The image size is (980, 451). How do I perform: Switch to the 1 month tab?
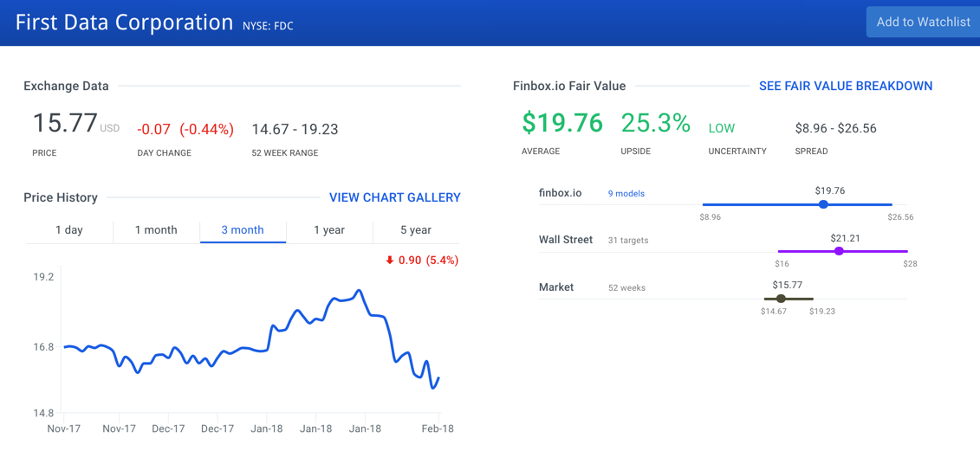point(156,230)
